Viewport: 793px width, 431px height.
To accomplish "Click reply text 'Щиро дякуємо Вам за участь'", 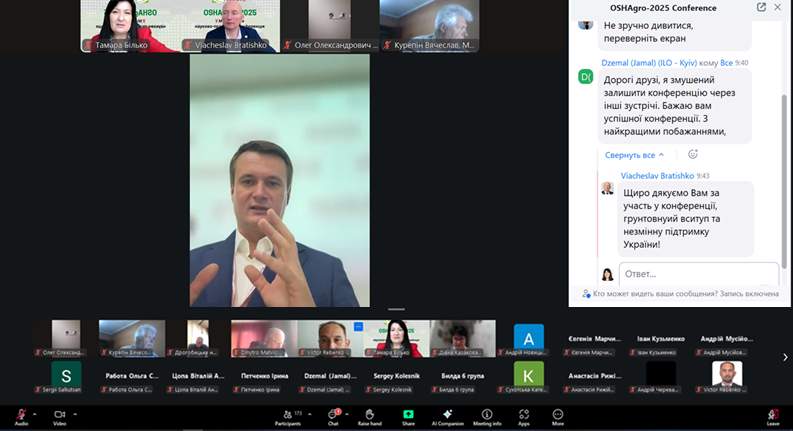I will coord(685,219).
